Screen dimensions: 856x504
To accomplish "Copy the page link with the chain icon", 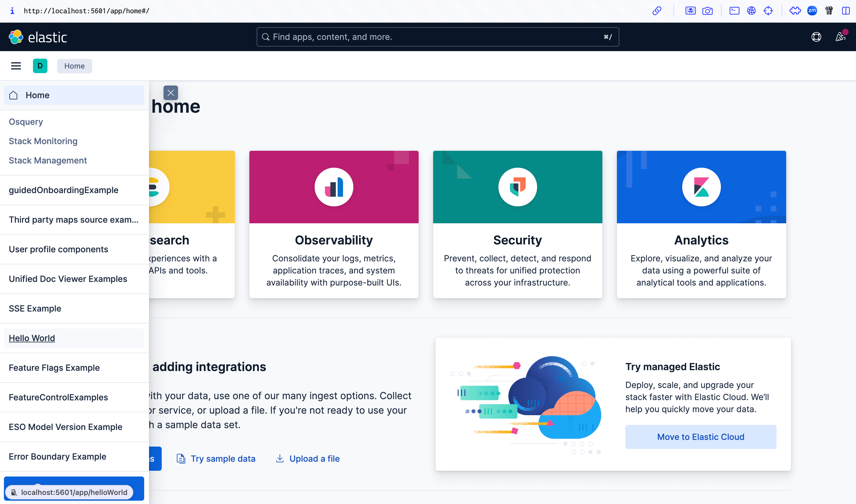I will [657, 11].
